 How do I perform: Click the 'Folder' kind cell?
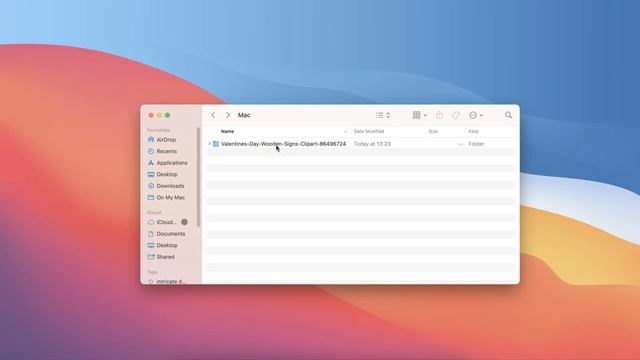point(476,144)
